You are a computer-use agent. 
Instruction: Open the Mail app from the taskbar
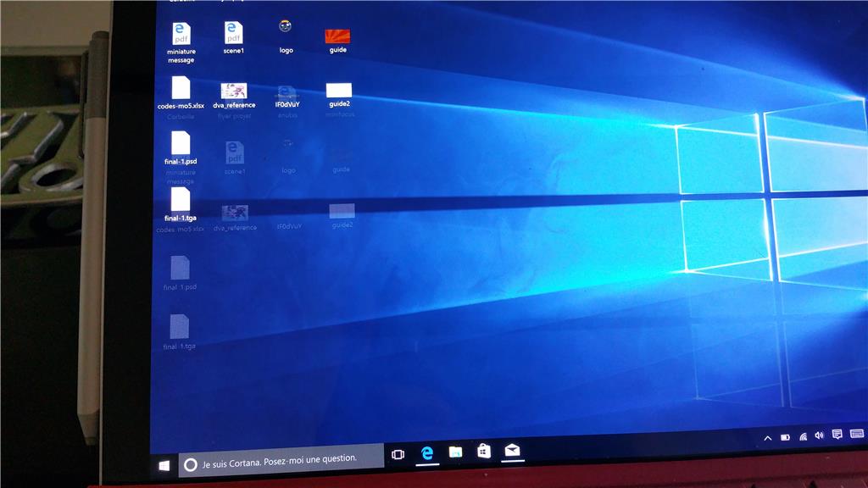click(x=513, y=451)
